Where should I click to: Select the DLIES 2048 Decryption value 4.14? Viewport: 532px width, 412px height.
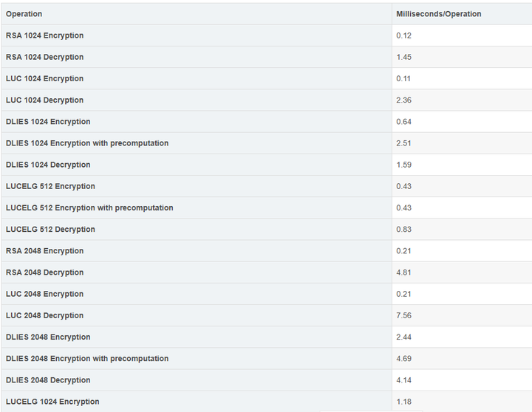[x=403, y=380]
